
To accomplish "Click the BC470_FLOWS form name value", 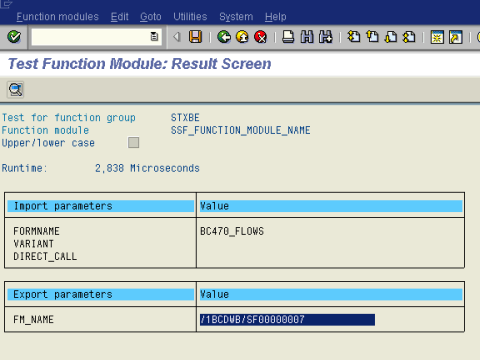I will click(x=232, y=231).
